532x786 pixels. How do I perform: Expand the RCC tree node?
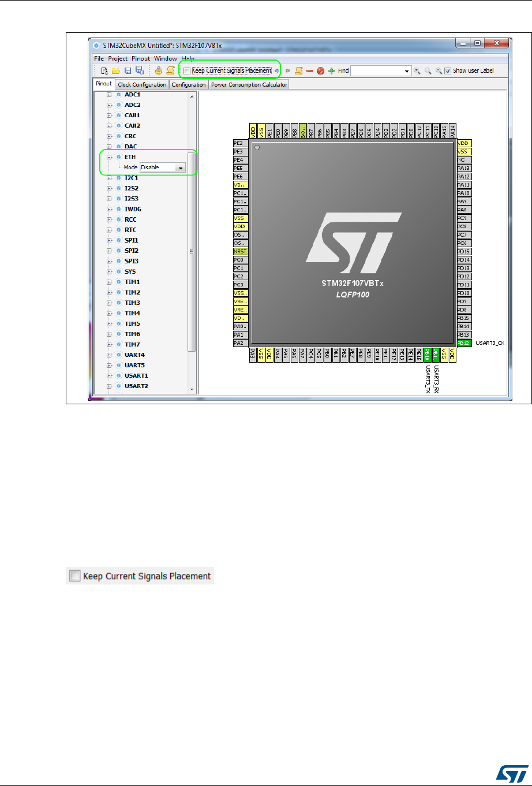click(109, 219)
